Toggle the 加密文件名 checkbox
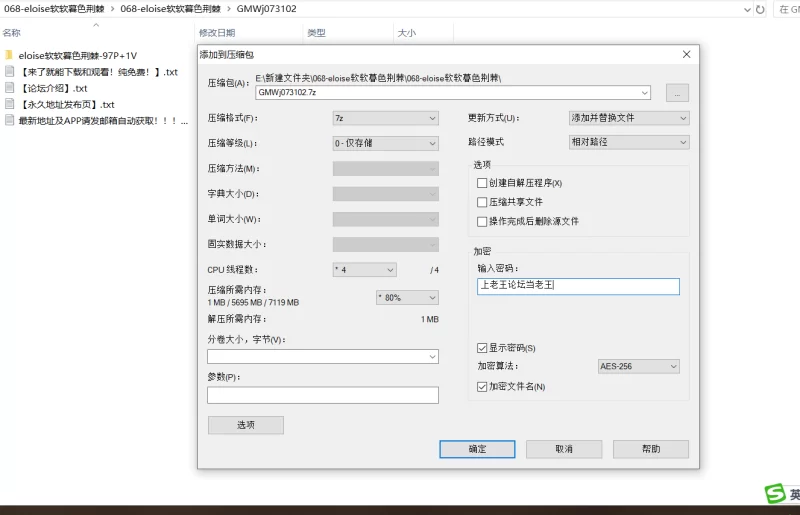The width and height of the screenshot is (800, 515). click(x=483, y=386)
